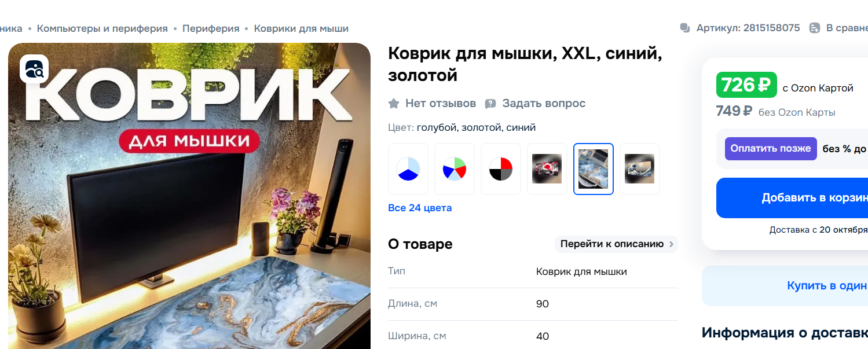Viewport: 868px width, 349px height.
Task: Go to the Периферия breadcrumb
Action: (211, 28)
